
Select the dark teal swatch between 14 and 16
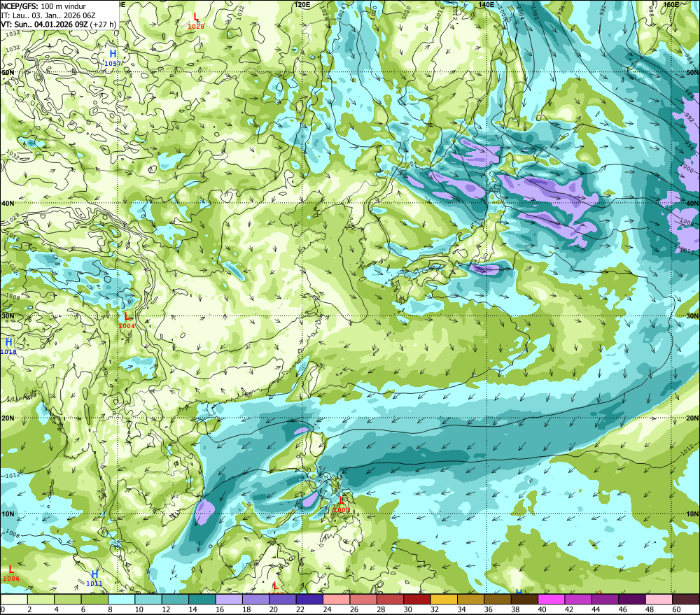click(x=202, y=600)
